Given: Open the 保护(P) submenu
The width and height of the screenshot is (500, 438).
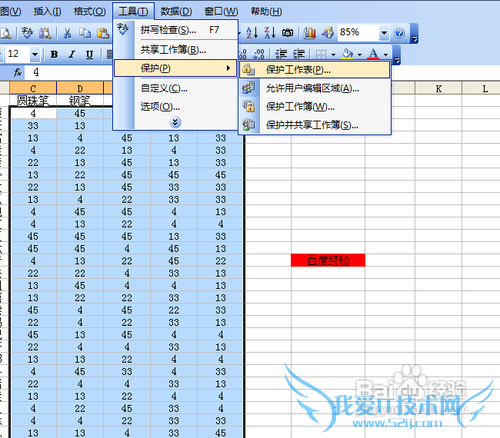Looking at the screenshot, I should [x=176, y=68].
